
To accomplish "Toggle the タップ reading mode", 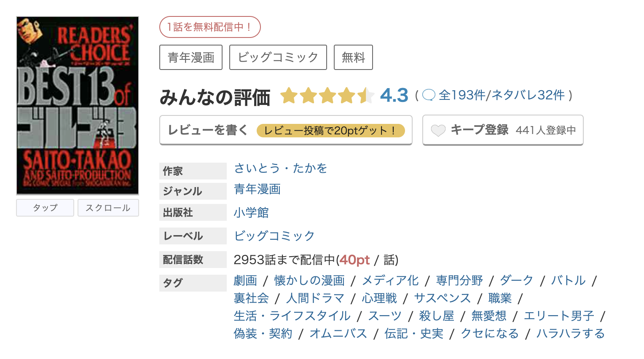I will (x=45, y=207).
